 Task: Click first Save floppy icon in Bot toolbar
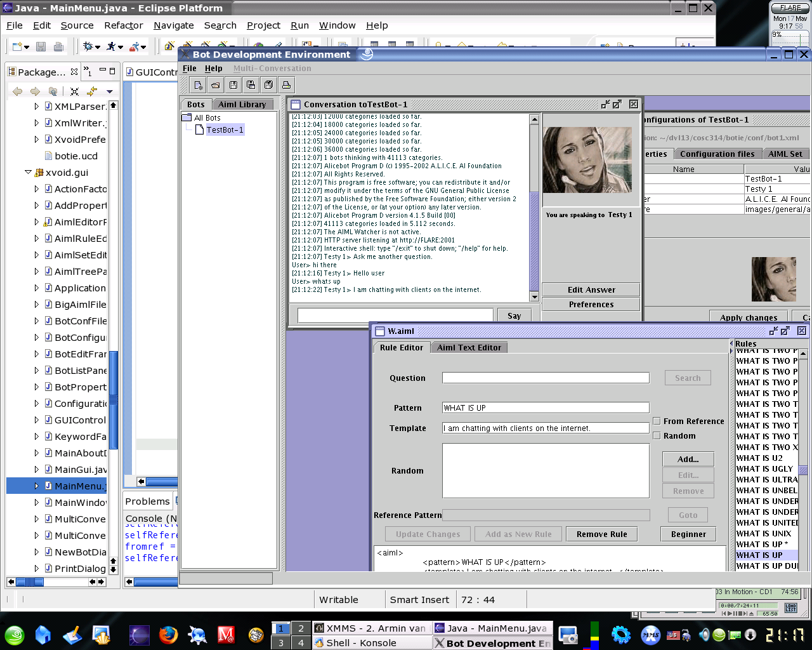(233, 85)
